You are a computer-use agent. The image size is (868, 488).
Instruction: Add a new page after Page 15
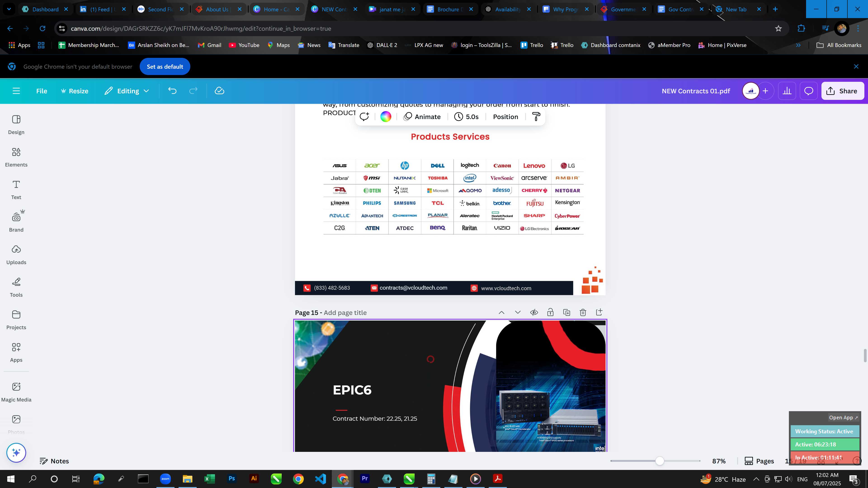[599, 312]
